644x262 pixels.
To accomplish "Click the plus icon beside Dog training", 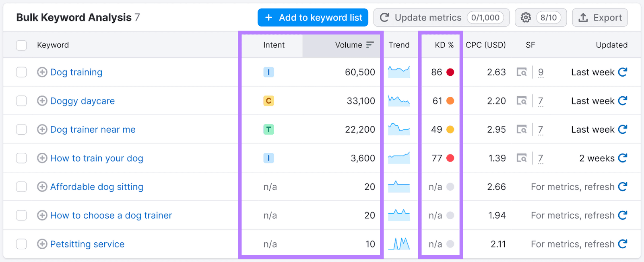I will point(42,72).
